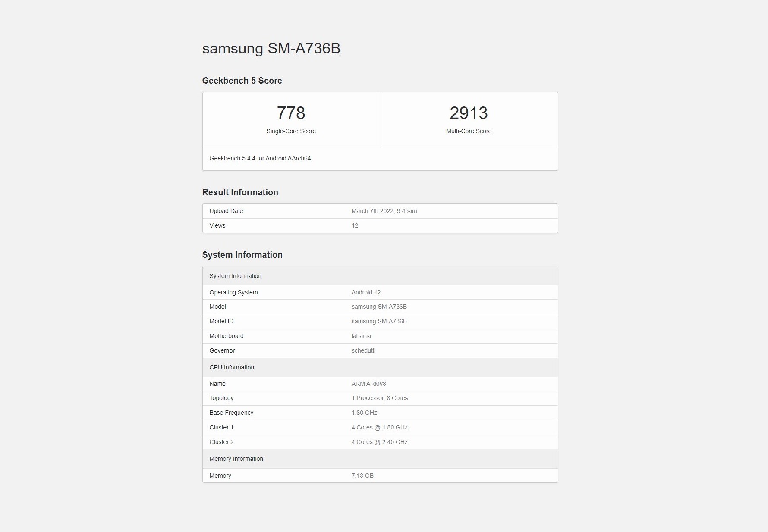Select the 7.13 GB memory value
The height and width of the screenshot is (532, 768).
coord(362,476)
